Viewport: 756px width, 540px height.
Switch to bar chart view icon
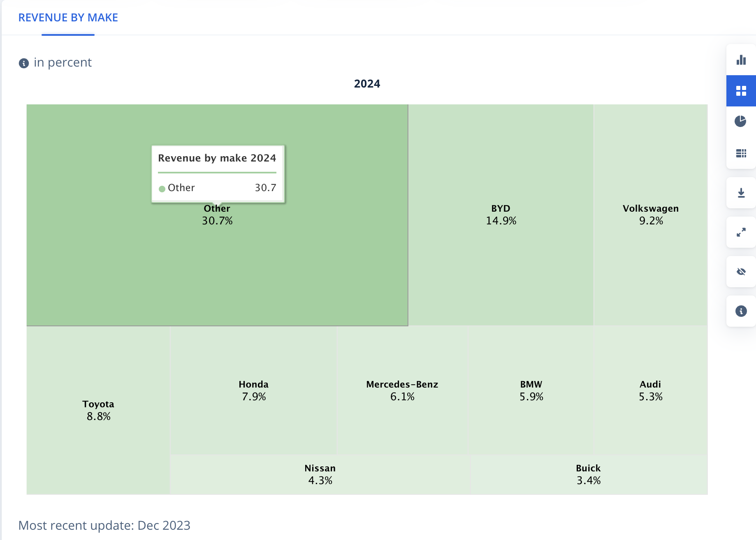coord(741,60)
